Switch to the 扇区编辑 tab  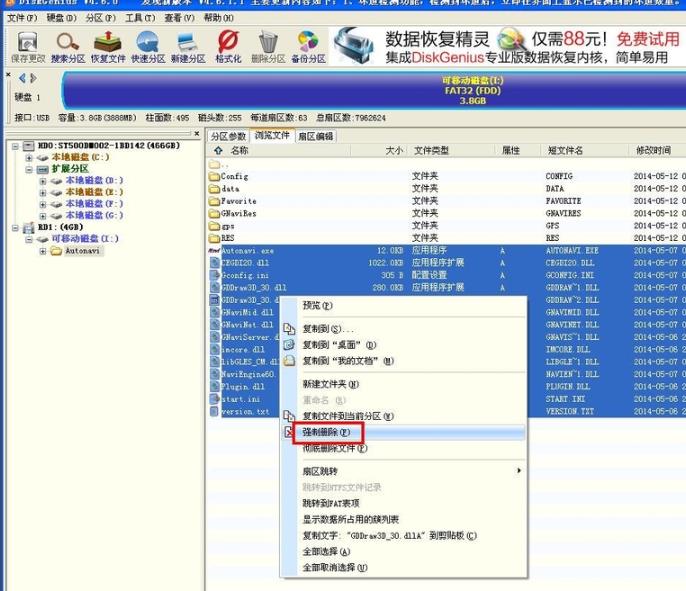[316, 136]
